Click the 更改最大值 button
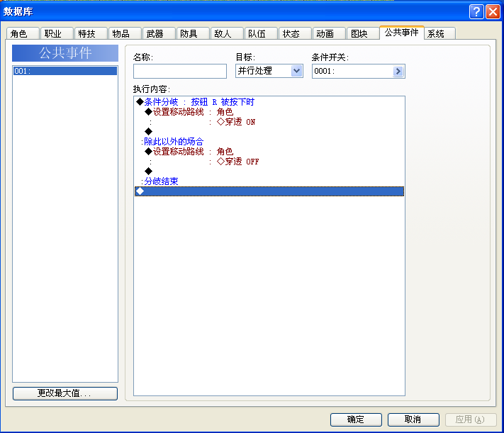 pyautogui.click(x=65, y=393)
